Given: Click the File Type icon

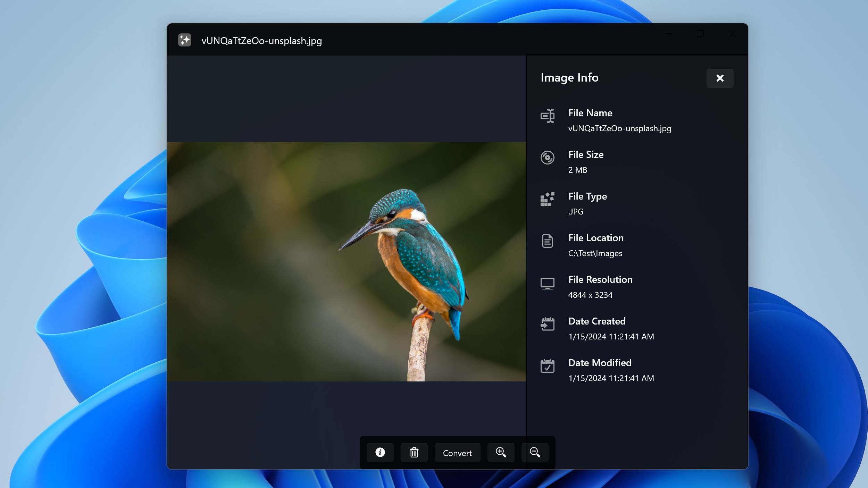Looking at the screenshot, I should pyautogui.click(x=548, y=199).
